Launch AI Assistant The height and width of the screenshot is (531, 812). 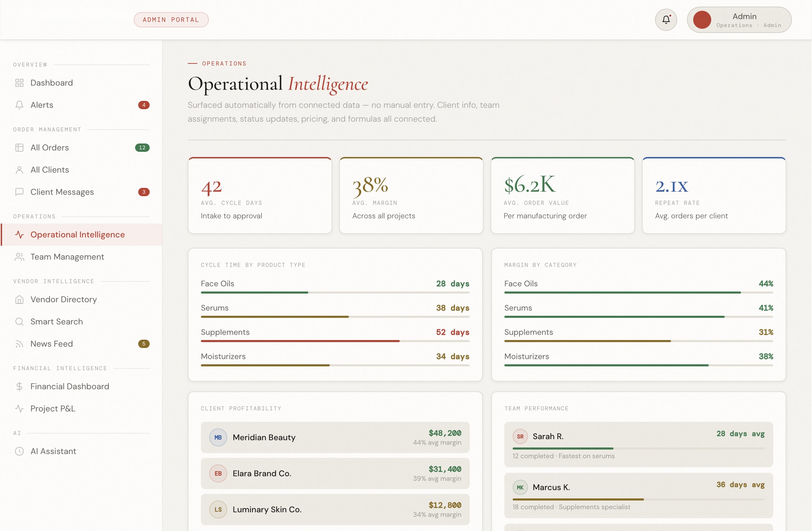pyautogui.click(x=82, y=451)
